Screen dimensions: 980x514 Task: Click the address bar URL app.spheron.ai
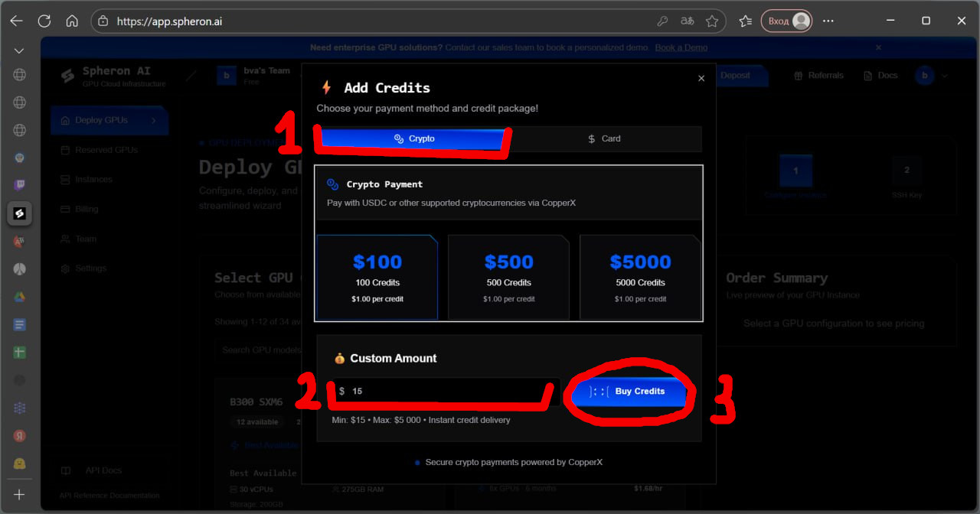point(169,21)
